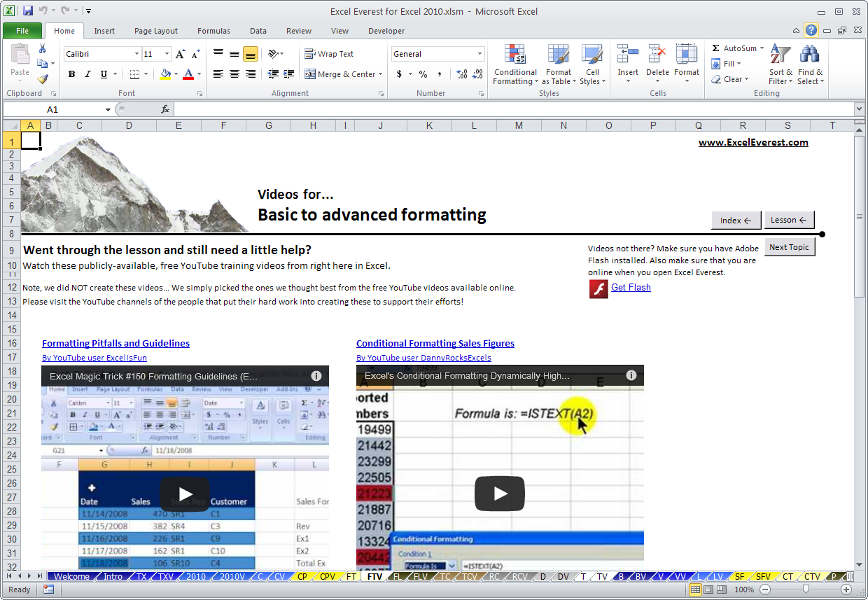Click the Increase Indent icon
Viewport: 868px width, 600px height.
(287, 74)
